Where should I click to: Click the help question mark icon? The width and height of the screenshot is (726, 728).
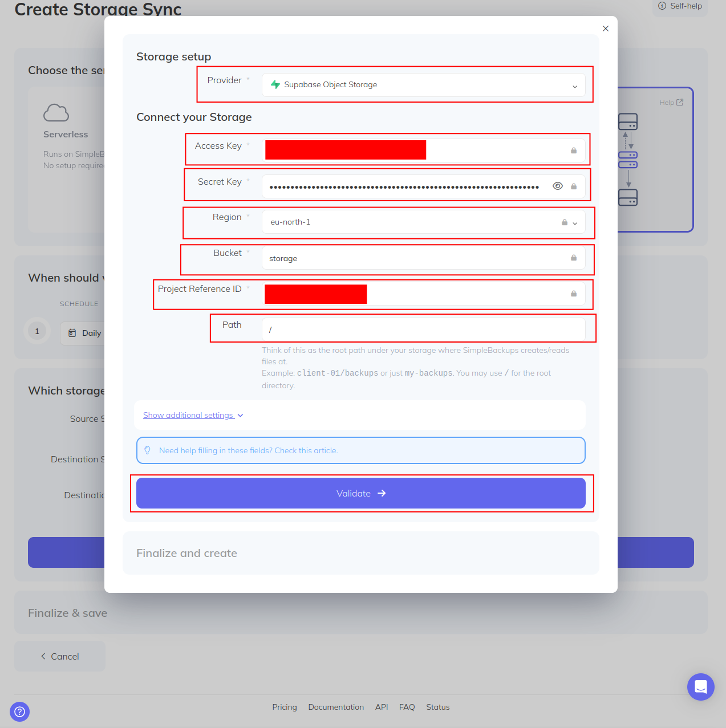point(19,711)
